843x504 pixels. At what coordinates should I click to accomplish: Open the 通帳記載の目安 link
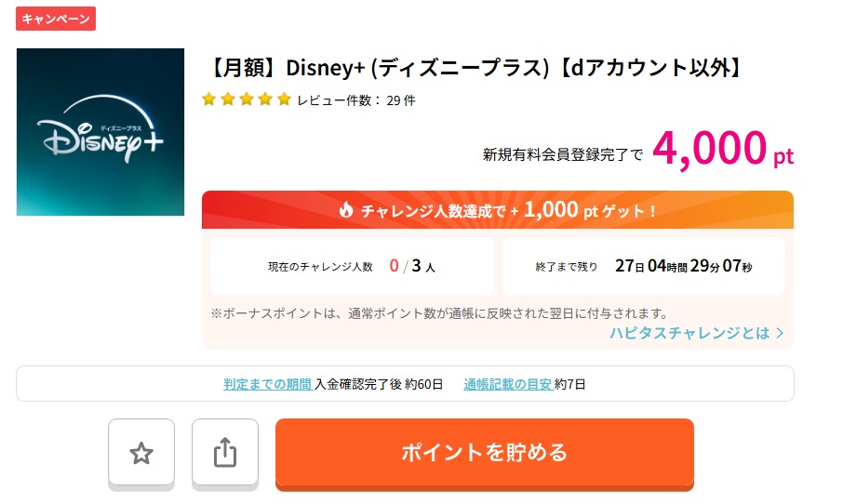click(x=507, y=383)
